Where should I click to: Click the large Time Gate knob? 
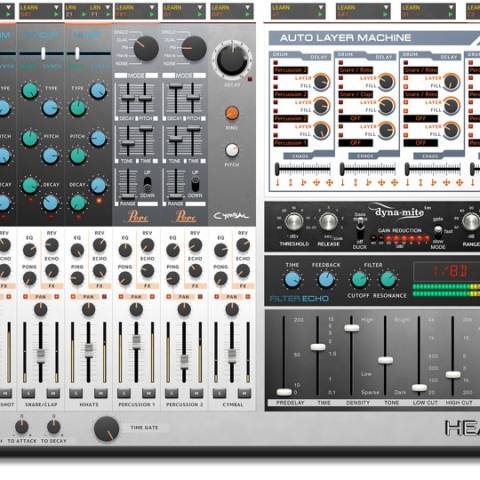pyautogui.click(x=107, y=429)
